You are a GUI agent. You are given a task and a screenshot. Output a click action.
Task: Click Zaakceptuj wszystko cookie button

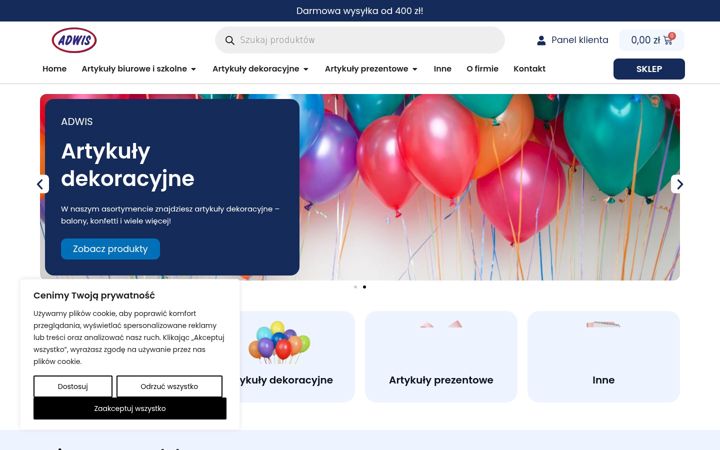[x=130, y=408]
